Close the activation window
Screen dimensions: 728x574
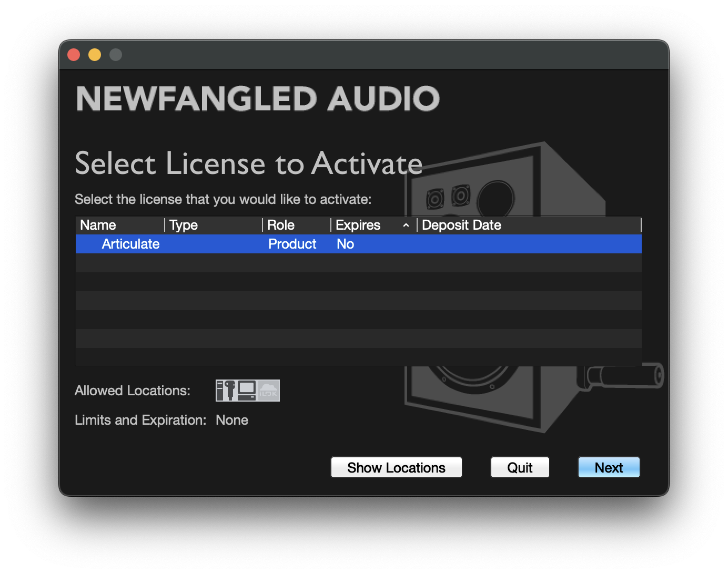coord(74,55)
